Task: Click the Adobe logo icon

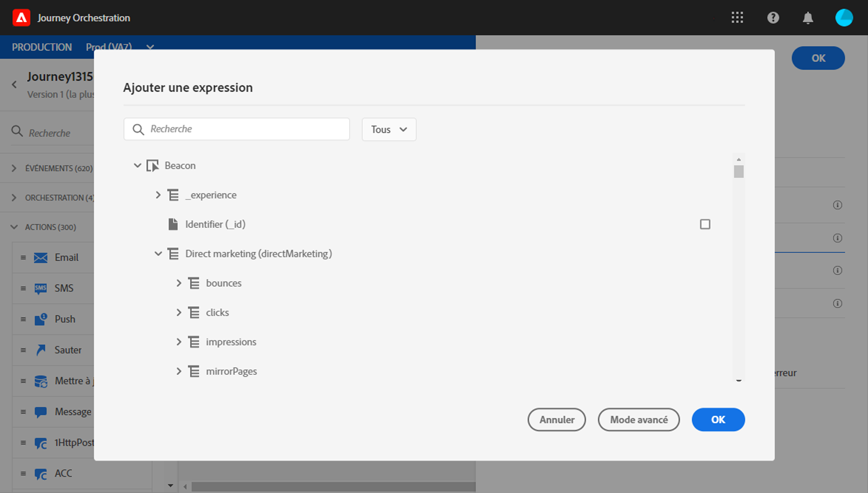Action: click(21, 17)
